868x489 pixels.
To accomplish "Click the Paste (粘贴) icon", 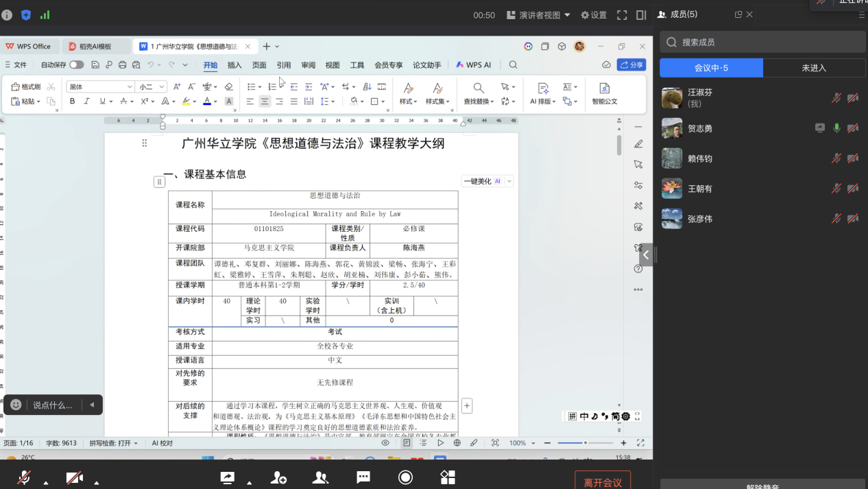I will 15,102.
